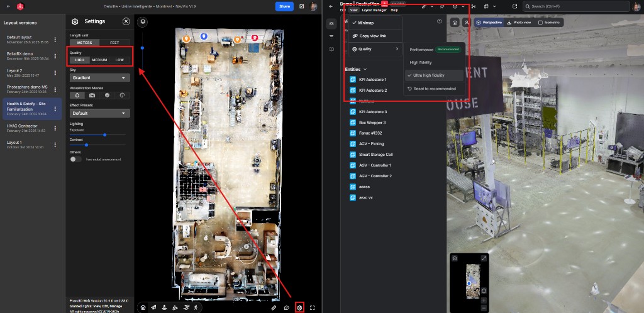Click the edit icon next to Share
Image resolution: width=644 pixels, height=313 pixels.
coord(302,6)
